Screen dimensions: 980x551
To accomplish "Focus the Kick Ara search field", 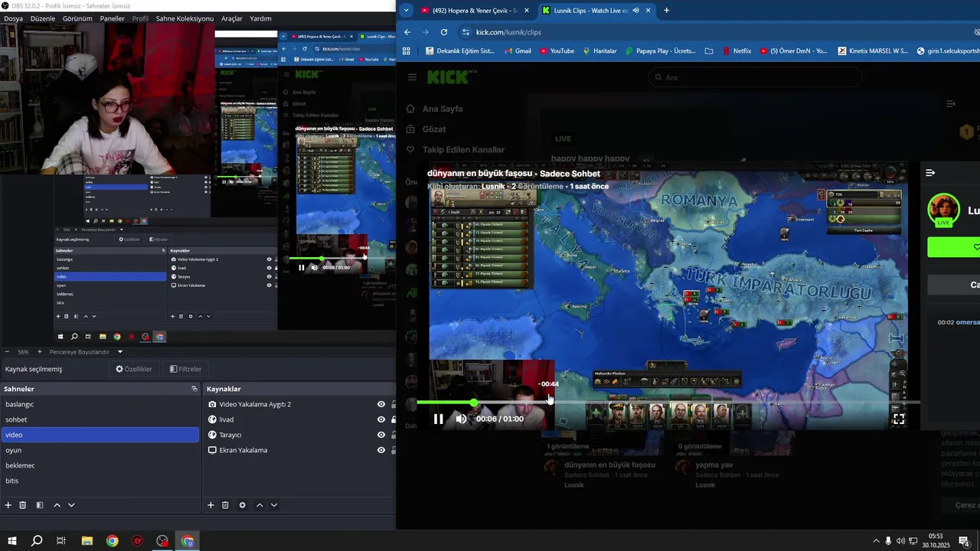I will pyautogui.click(x=755, y=77).
